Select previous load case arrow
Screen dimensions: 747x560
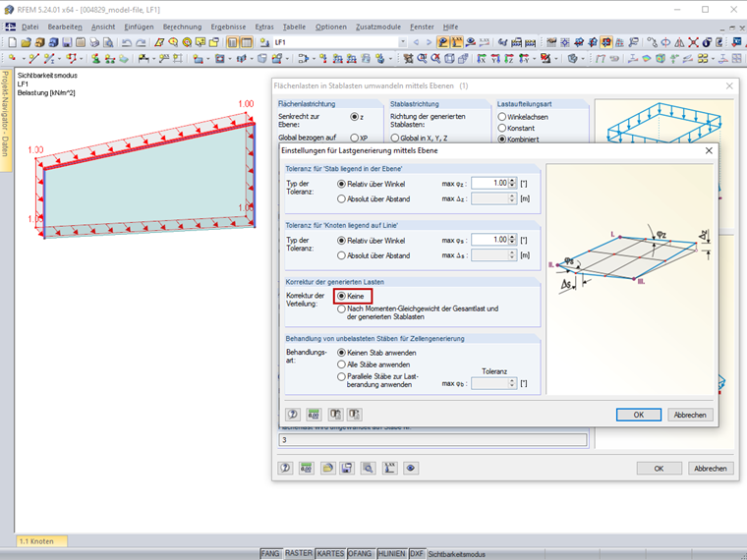pyautogui.click(x=416, y=42)
